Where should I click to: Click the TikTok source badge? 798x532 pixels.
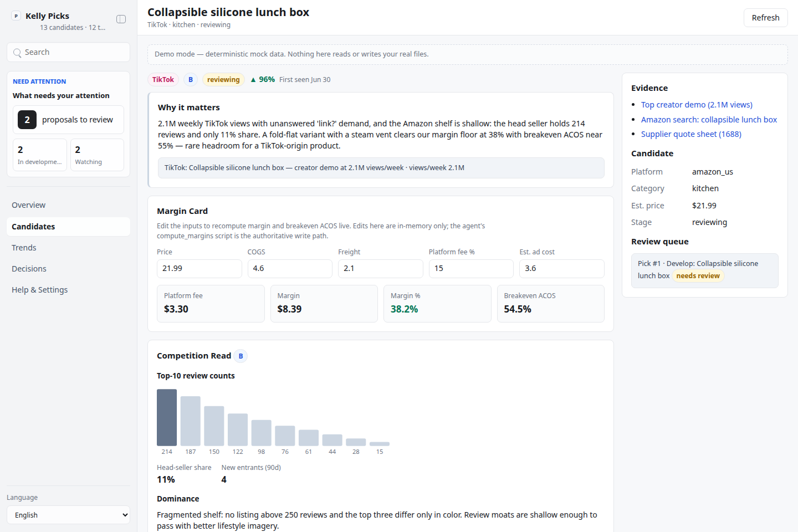point(163,80)
